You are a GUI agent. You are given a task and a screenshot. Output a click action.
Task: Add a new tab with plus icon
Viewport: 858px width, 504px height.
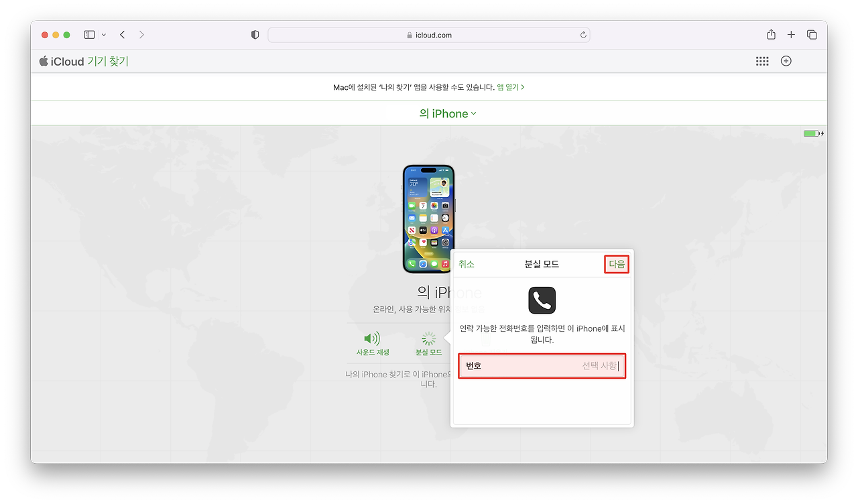[x=791, y=35]
